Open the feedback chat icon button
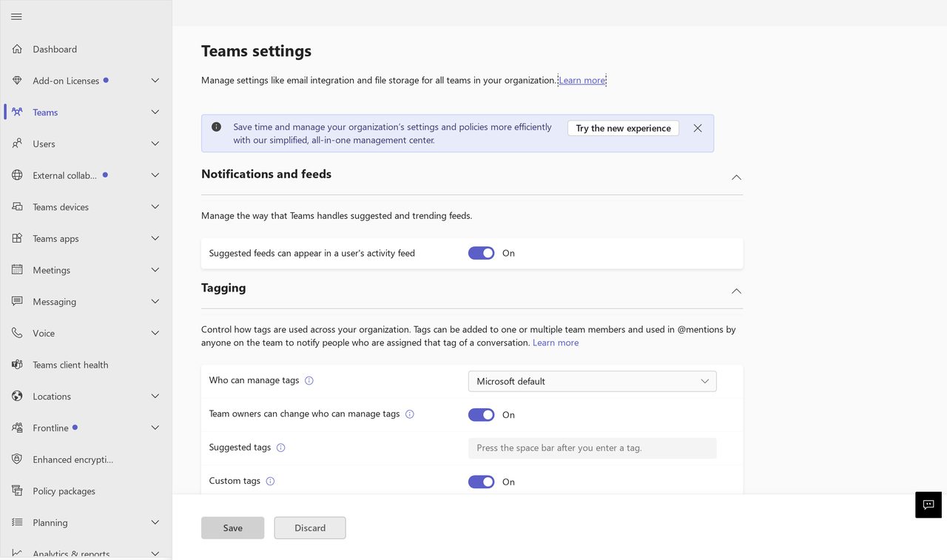 tap(929, 505)
